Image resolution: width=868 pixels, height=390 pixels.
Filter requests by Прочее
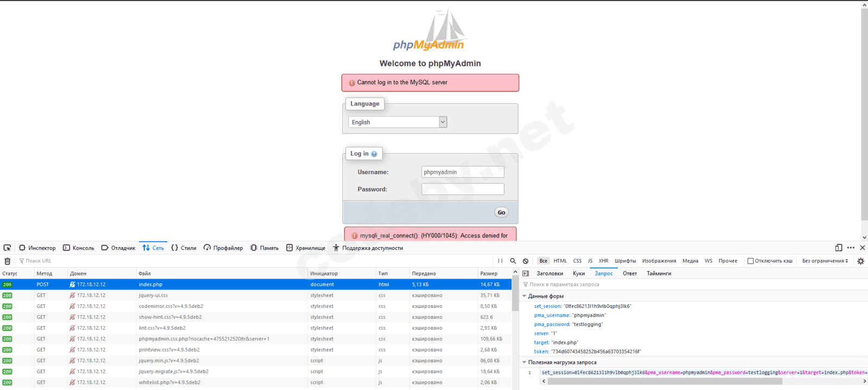coord(728,261)
